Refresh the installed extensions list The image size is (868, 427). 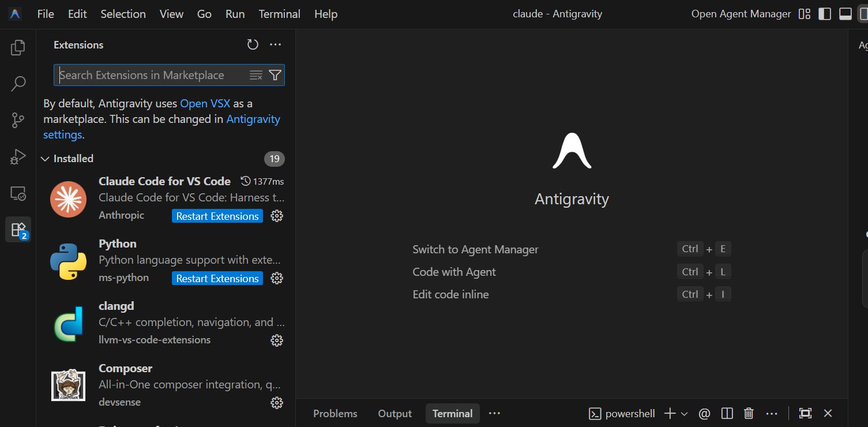click(252, 44)
